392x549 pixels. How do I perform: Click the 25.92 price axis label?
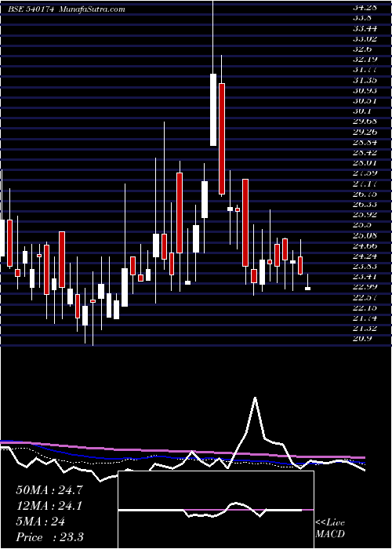pos(365,215)
